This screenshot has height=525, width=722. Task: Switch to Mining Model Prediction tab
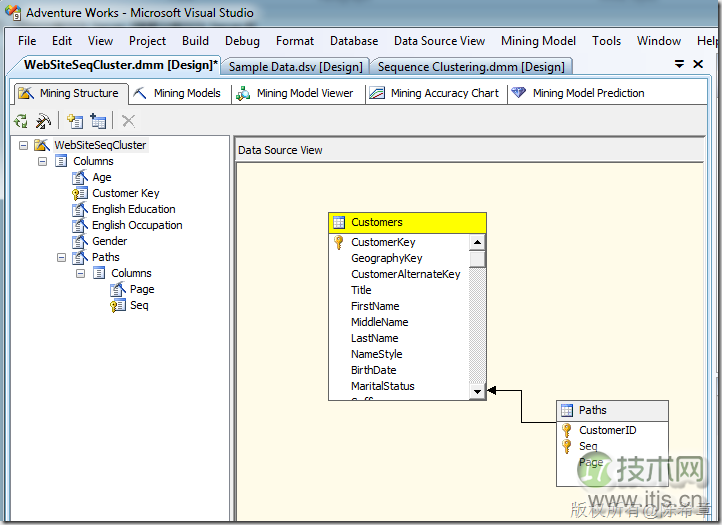click(588, 93)
